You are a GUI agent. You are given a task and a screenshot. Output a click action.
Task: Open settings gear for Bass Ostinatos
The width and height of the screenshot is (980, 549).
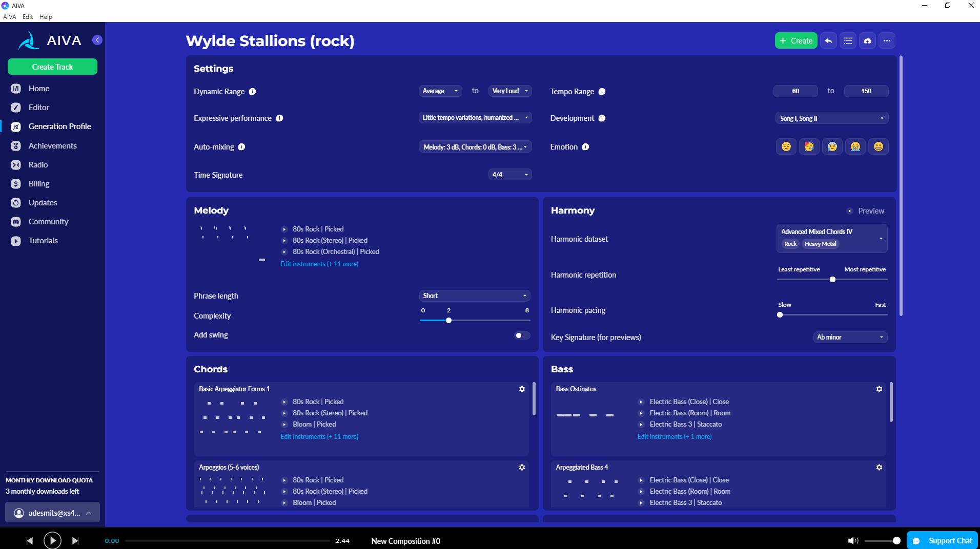pos(879,389)
